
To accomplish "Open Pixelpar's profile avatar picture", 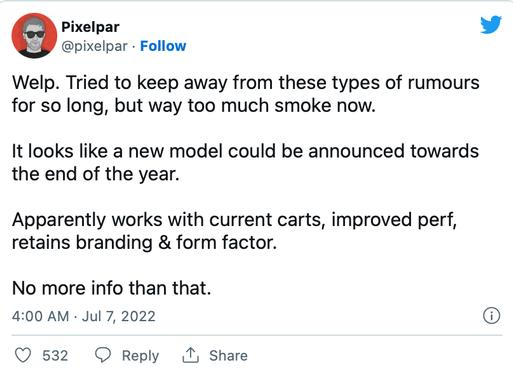I will [x=34, y=36].
